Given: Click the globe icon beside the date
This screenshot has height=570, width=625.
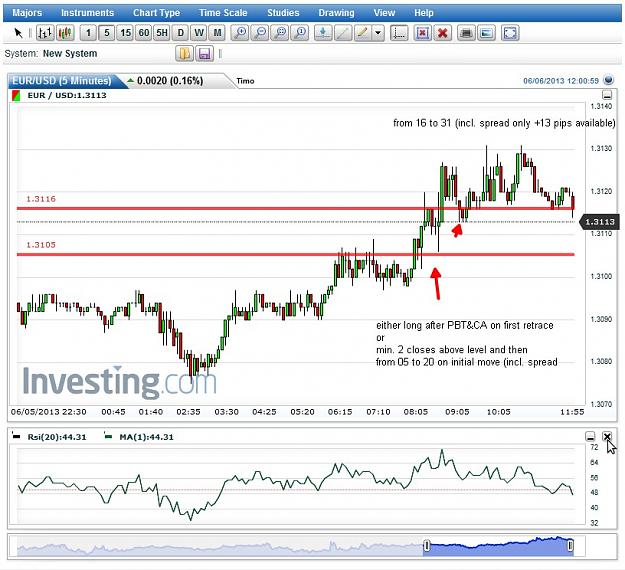Looking at the screenshot, I should (608, 80).
